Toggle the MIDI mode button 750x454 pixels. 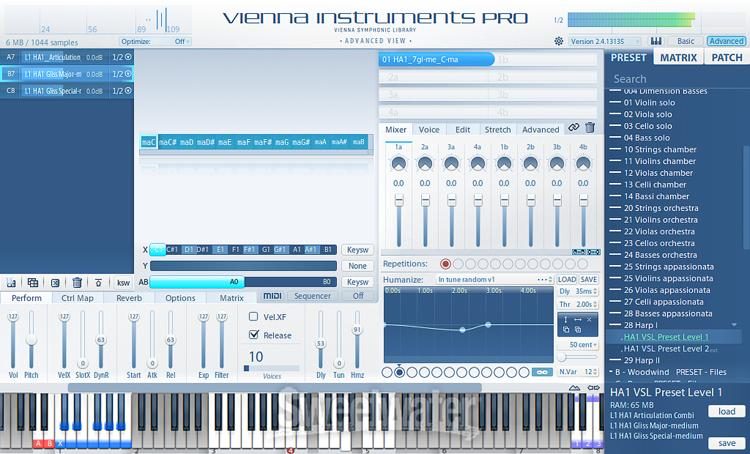tap(272, 296)
